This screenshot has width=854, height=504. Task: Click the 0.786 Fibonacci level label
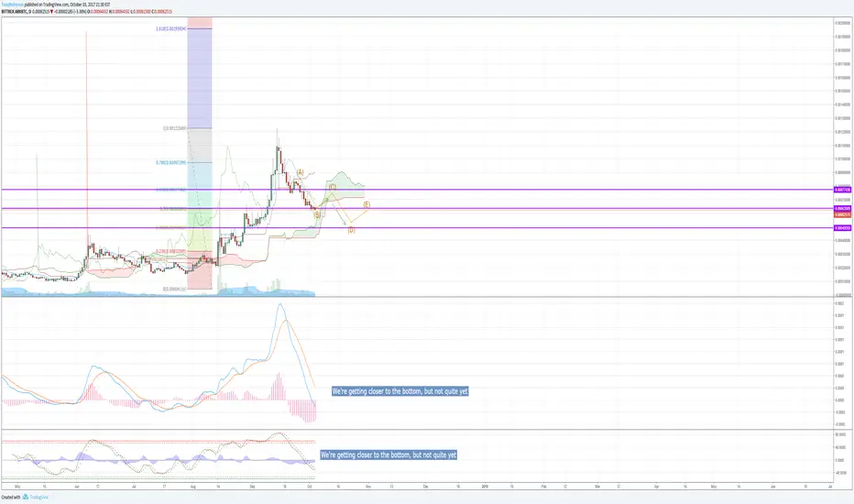[171, 162]
